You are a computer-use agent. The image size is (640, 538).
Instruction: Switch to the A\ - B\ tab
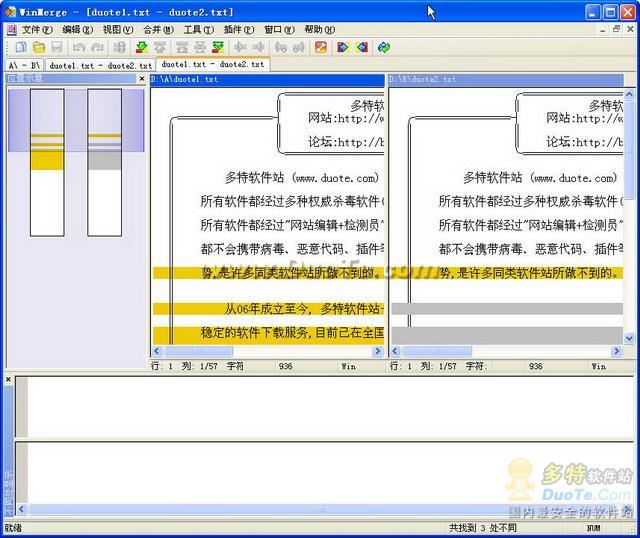tap(24, 65)
